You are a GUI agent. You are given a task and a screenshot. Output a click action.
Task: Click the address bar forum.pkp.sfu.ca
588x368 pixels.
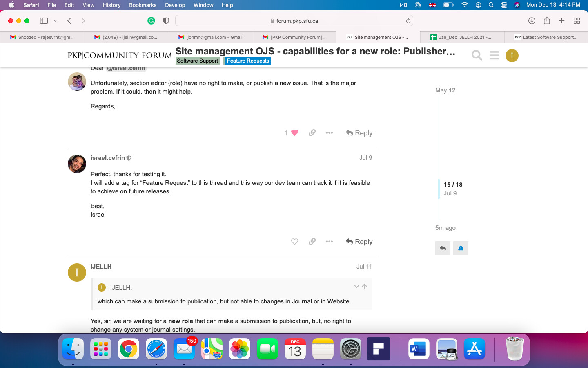click(x=294, y=21)
